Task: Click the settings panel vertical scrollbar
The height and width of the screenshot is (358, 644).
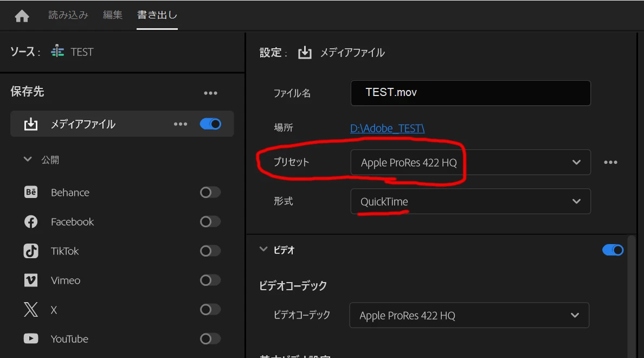Action: 631,296
